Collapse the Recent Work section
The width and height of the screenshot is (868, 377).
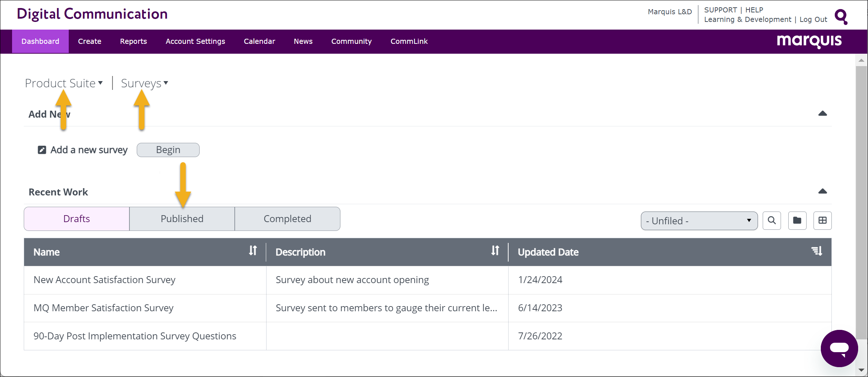tap(822, 191)
